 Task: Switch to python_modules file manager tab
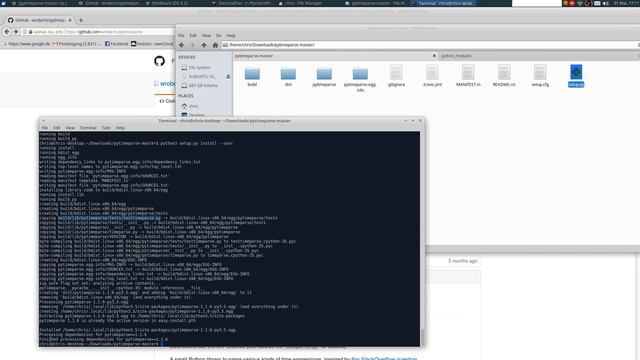point(539,56)
